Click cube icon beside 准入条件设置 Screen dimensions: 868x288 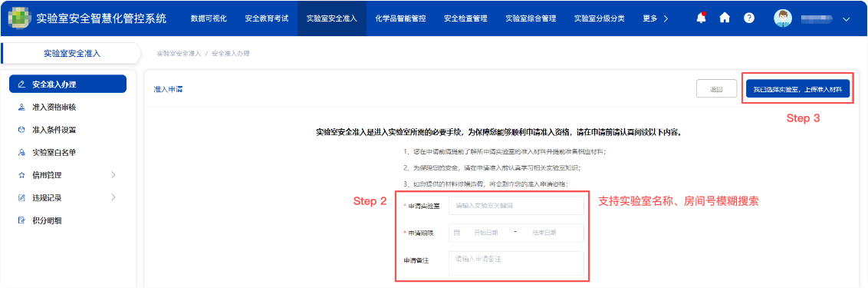21,130
